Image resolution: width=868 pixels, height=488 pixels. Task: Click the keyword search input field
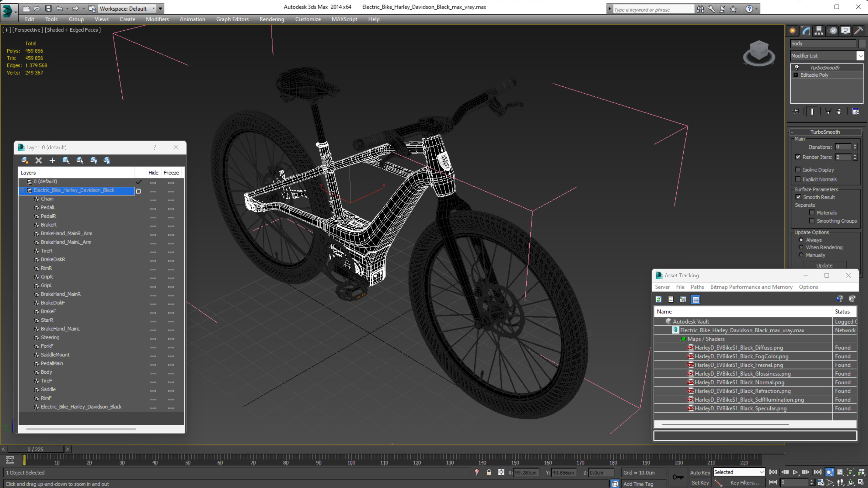(654, 9)
